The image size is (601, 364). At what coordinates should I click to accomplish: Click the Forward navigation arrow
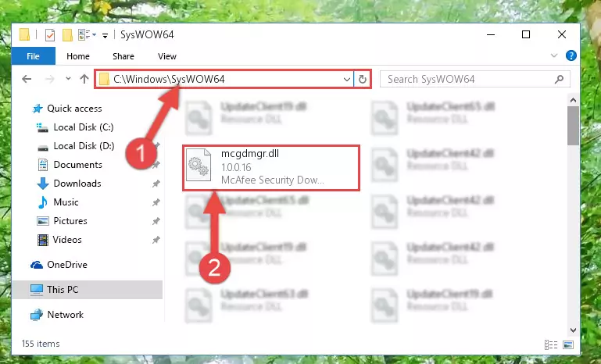click(49, 79)
